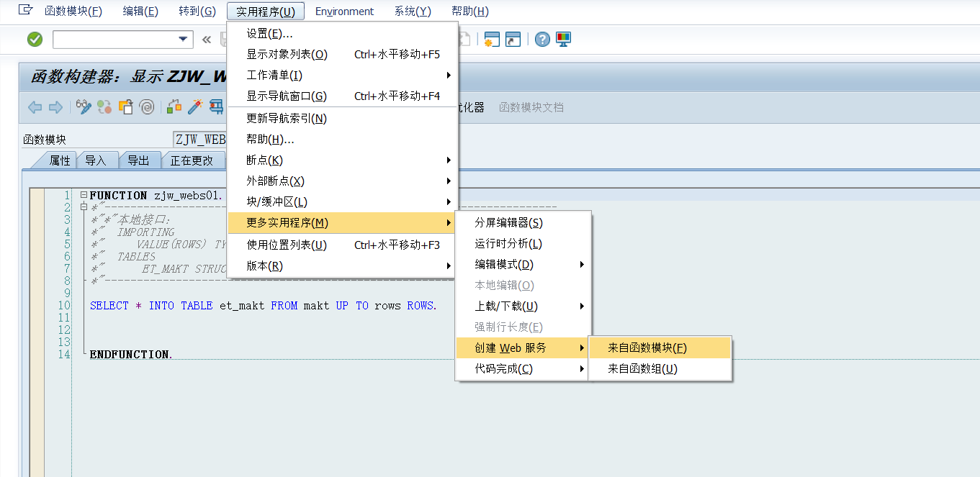The image size is (980, 477).
Task: Choose 来自函数组(U) option
Action: point(660,369)
